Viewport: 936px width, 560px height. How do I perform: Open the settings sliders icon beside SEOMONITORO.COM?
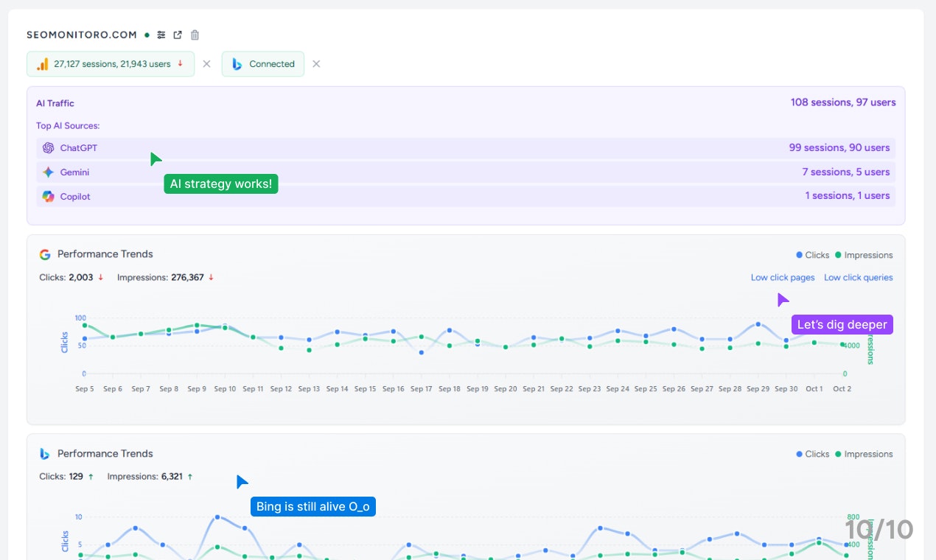click(161, 35)
